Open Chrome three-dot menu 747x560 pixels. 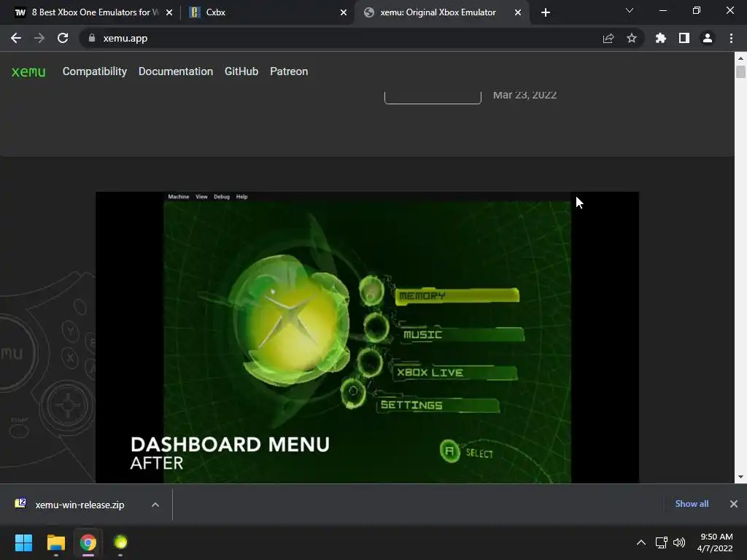pyautogui.click(x=731, y=38)
